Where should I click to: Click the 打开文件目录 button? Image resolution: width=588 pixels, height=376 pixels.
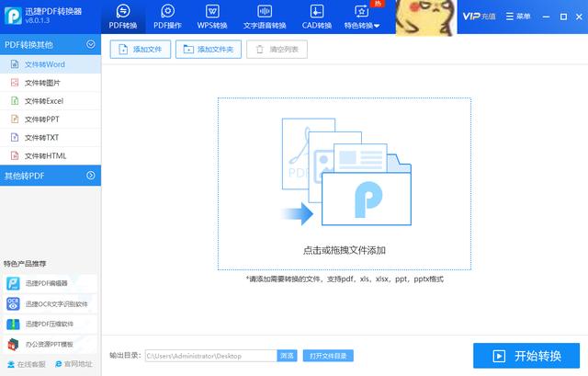click(x=328, y=356)
